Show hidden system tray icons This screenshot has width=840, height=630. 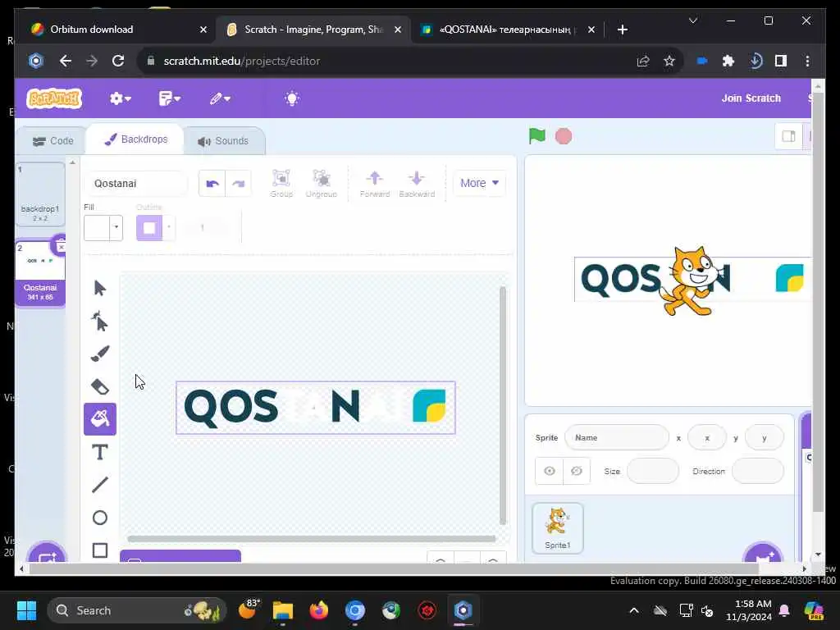click(634, 610)
